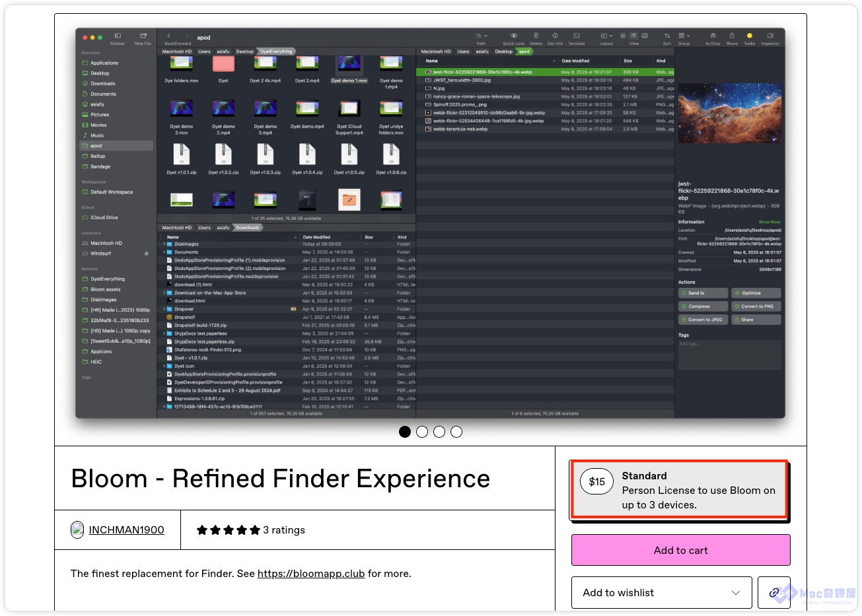This screenshot has width=862, height=616.
Task: Open Get Info toolbar icon
Action: (x=555, y=36)
